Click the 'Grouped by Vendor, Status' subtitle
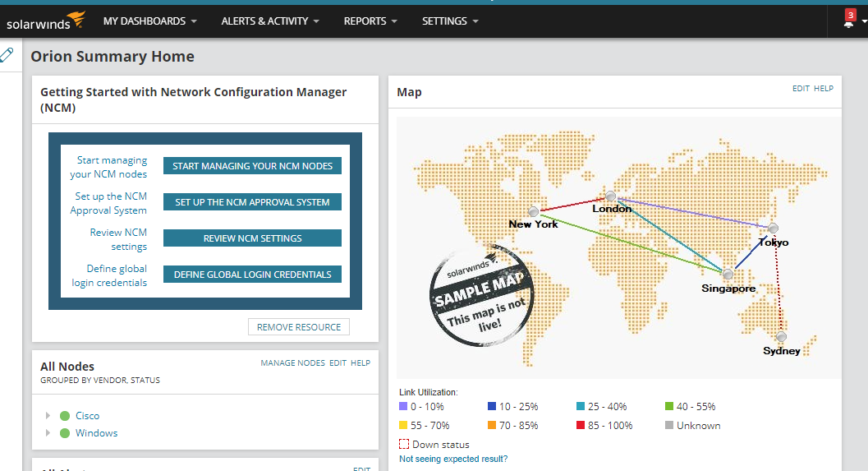The width and height of the screenshot is (868, 471). [x=99, y=380]
